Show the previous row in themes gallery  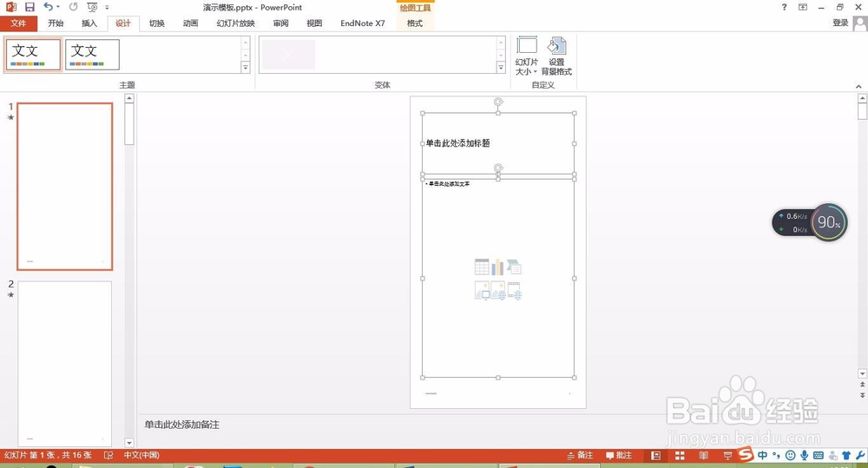click(246, 42)
